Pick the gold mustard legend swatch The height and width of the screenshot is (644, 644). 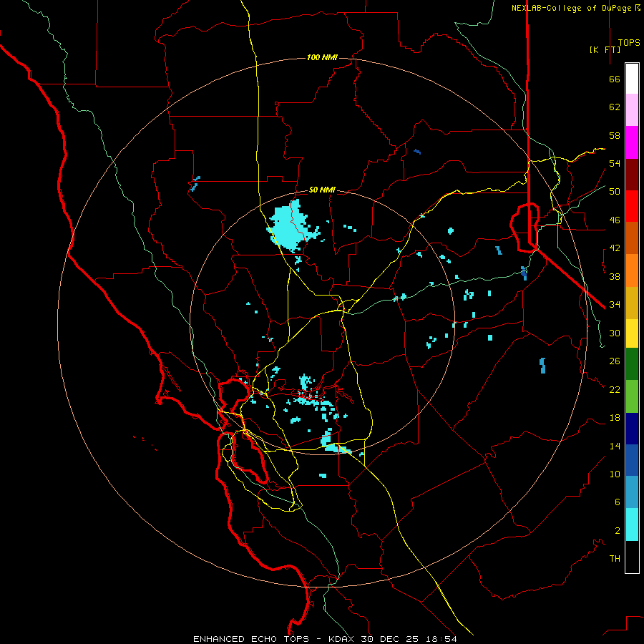point(632,303)
